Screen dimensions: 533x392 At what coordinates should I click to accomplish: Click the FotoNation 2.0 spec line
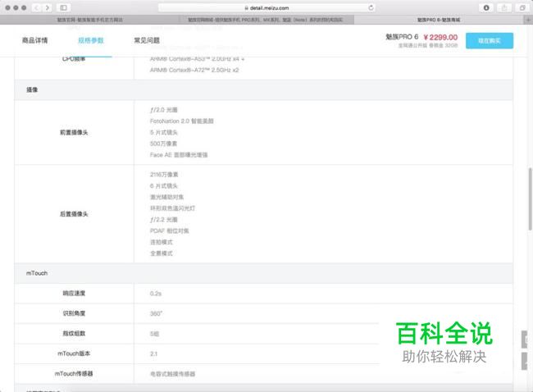(x=181, y=121)
